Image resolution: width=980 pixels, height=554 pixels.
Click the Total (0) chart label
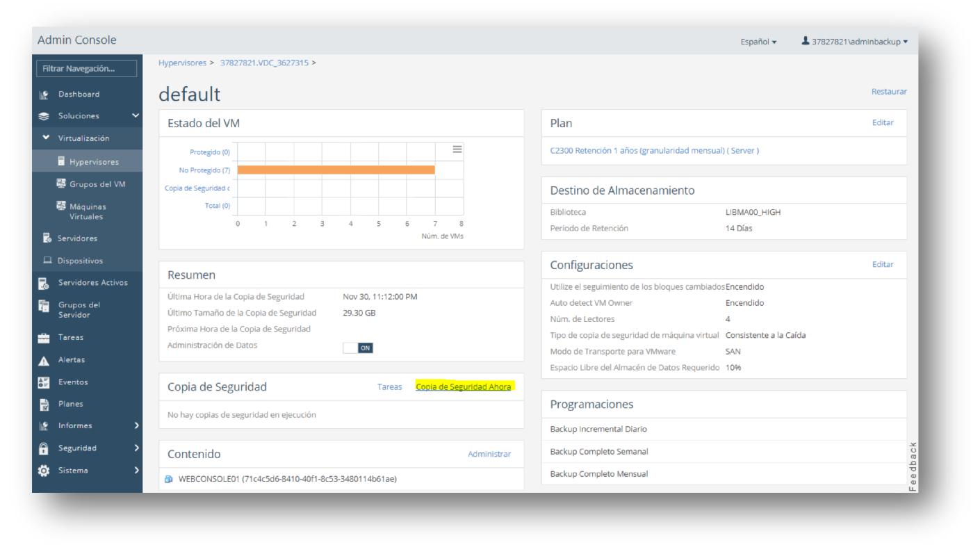coord(219,204)
